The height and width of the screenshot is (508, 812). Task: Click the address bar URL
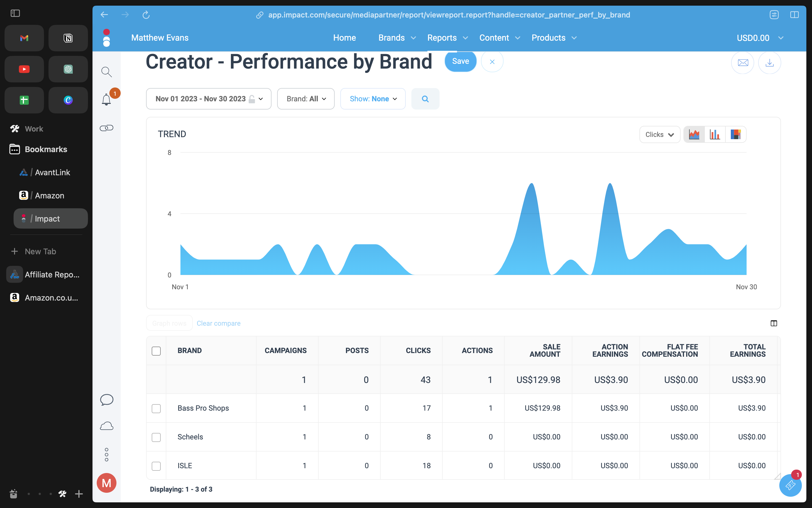tap(449, 15)
